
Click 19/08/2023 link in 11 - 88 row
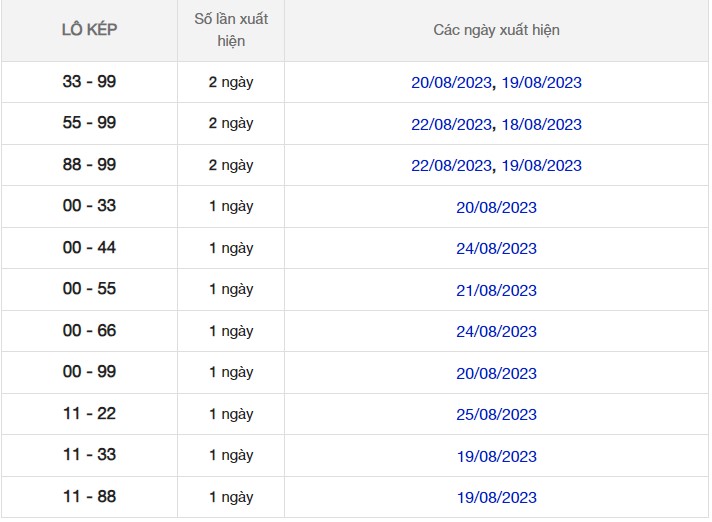496,498
